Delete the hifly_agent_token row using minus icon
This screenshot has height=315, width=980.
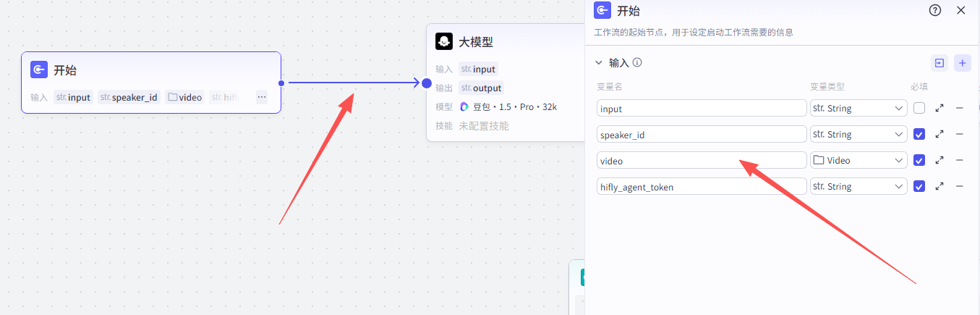click(x=960, y=187)
